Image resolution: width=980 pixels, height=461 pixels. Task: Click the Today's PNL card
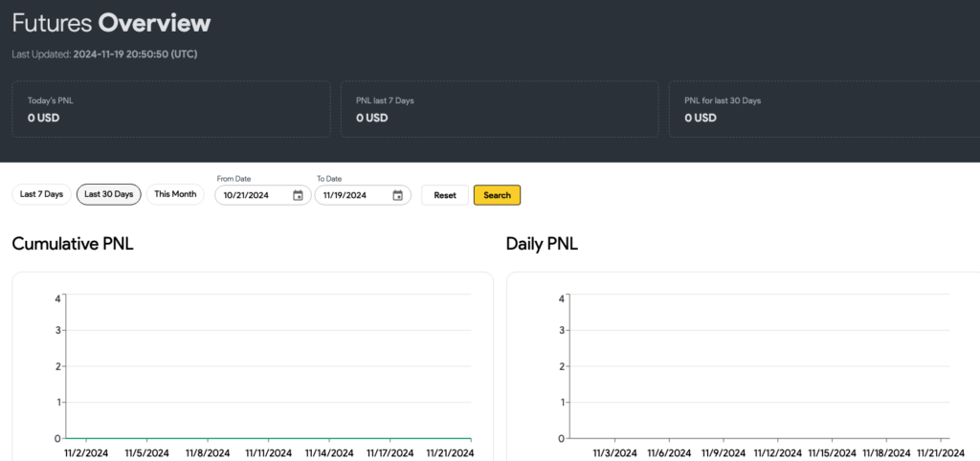pos(170,109)
